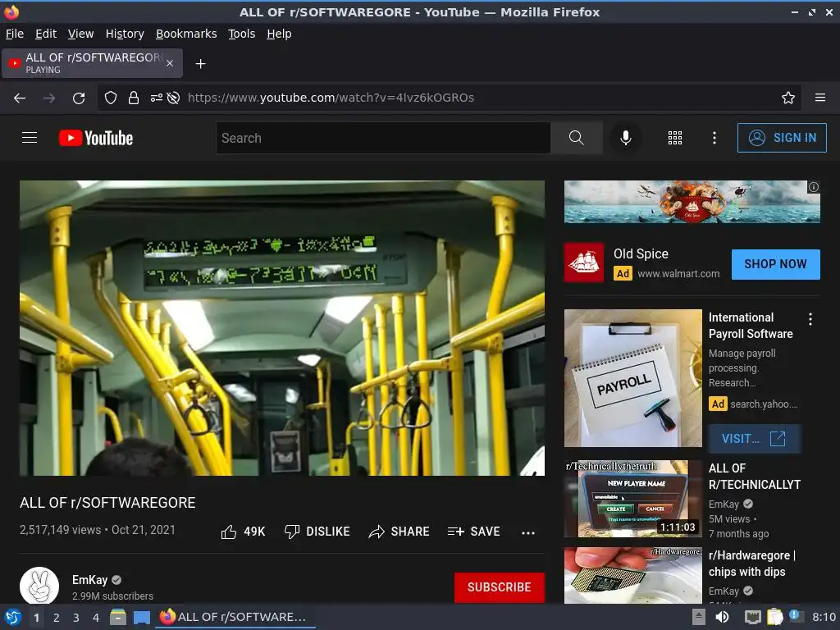The image size is (840, 630).
Task: Subscribe to the EmKay channel
Action: [x=500, y=587]
